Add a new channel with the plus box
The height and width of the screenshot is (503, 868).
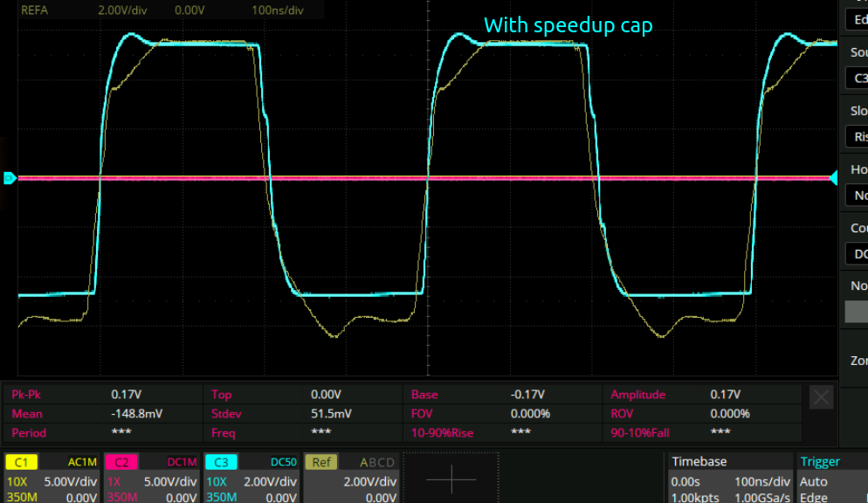pos(451,479)
